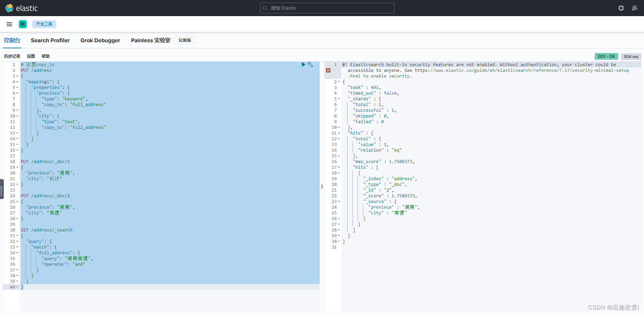The height and width of the screenshot is (314, 644).
Task: Open the 历史记录 history panel
Action: coord(12,56)
